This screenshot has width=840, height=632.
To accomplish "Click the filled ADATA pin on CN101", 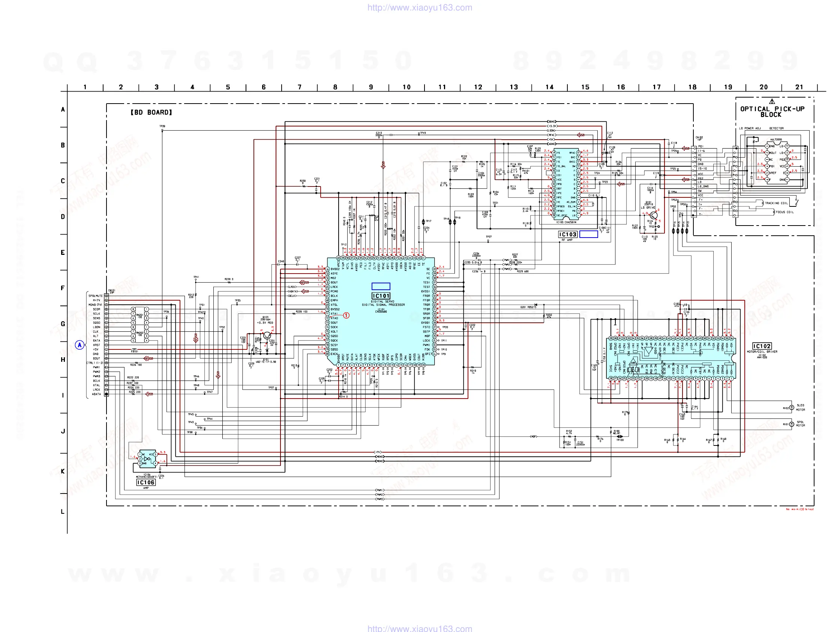I will click(x=107, y=394).
